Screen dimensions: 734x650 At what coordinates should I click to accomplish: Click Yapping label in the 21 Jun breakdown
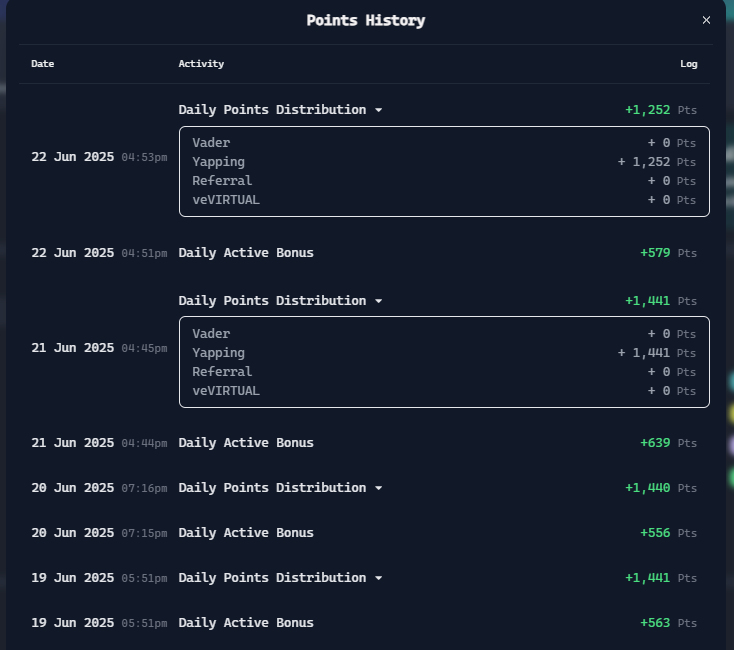pos(219,353)
